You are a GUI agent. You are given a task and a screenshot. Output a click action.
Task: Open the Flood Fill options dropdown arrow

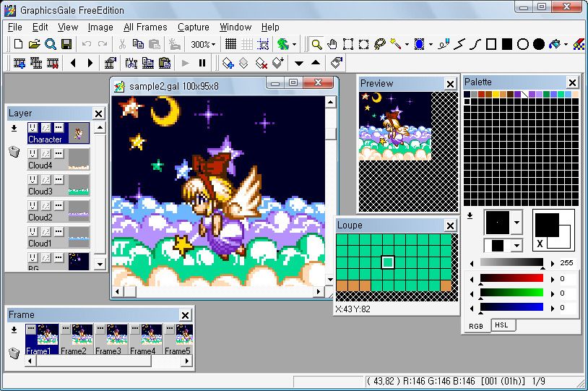point(566,45)
